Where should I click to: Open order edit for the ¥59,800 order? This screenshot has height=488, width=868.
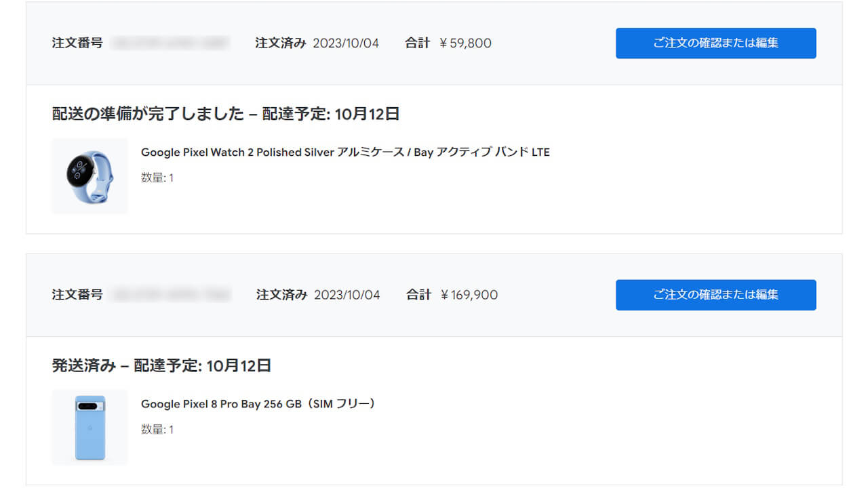[715, 43]
